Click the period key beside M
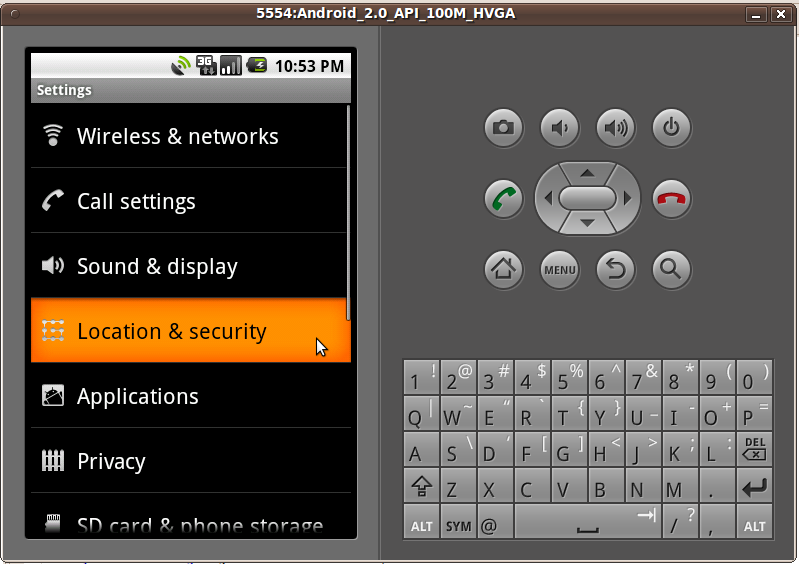This screenshot has width=799, height=564. tap(717, 486)
